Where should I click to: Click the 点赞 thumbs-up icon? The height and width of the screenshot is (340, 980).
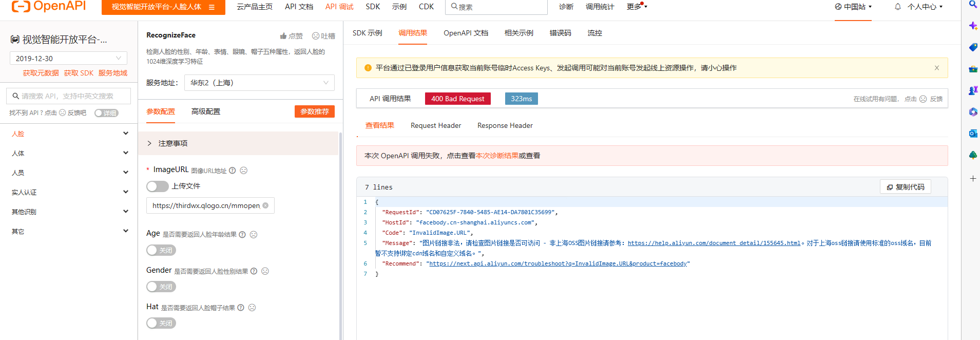click(x=283, y=36)
